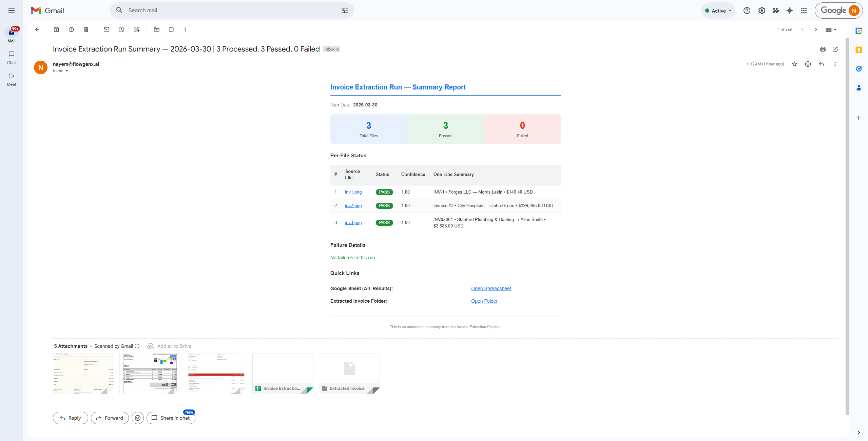Snooze this email with clock icon

click(x=121, y=29)
